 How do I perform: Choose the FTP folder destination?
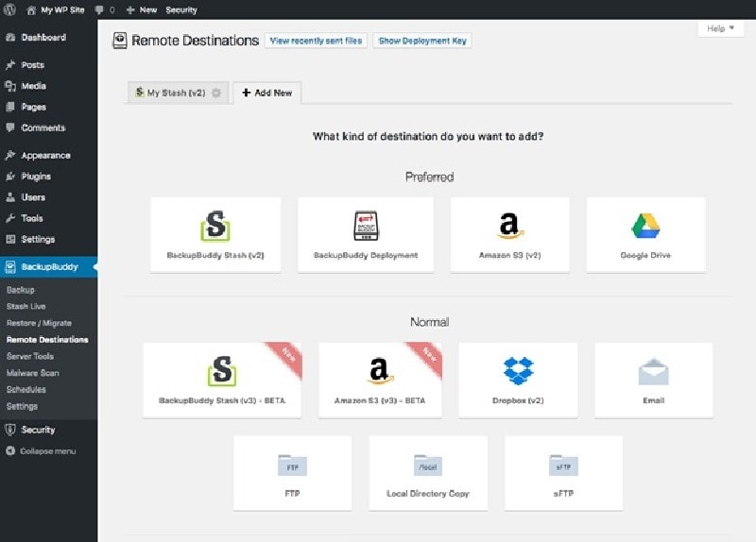click(293, 473)
